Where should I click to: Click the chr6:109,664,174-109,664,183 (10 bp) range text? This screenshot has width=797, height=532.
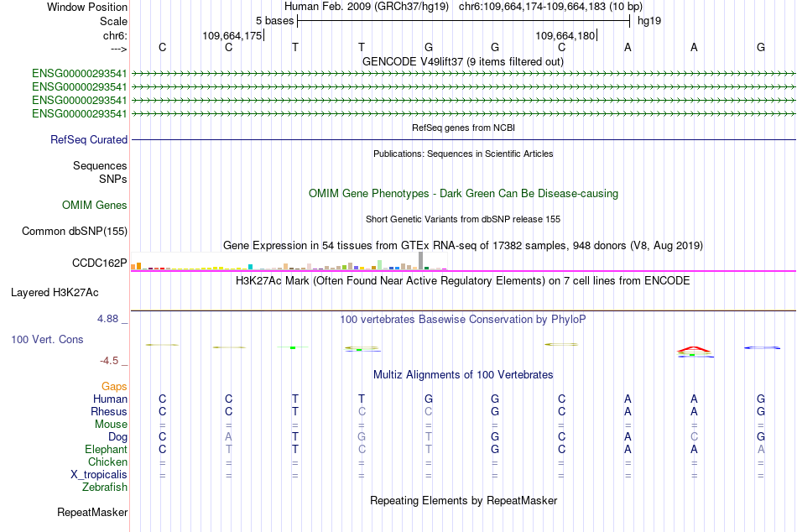coord(550,7)
